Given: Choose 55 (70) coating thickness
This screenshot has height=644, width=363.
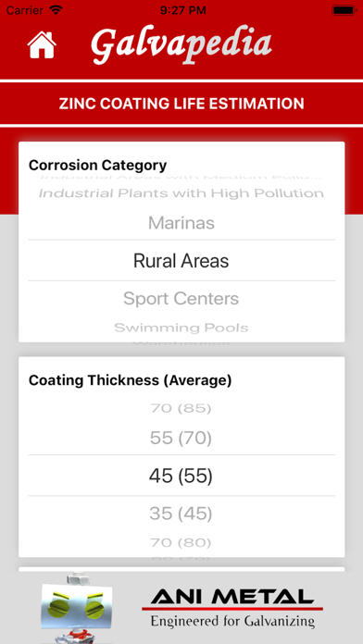Looking at the screenshot, I should [181, 439].
